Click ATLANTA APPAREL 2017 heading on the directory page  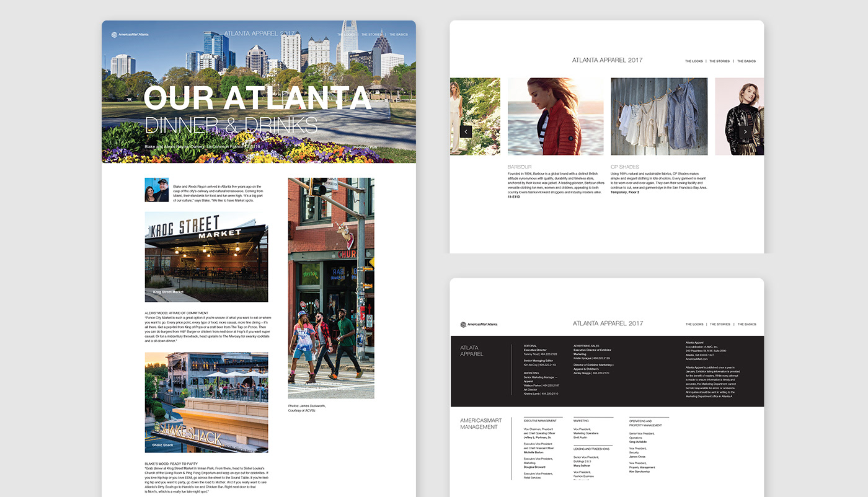coord(608,323)
